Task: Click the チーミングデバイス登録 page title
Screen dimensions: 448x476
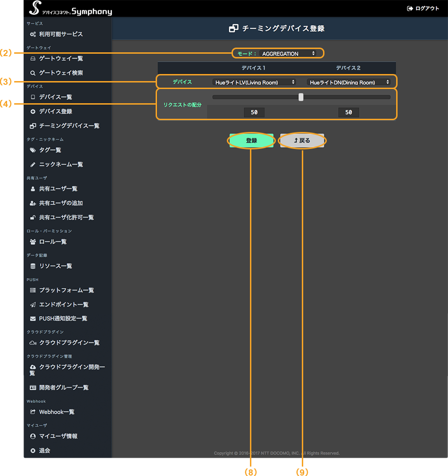Action: coord(283,29)
